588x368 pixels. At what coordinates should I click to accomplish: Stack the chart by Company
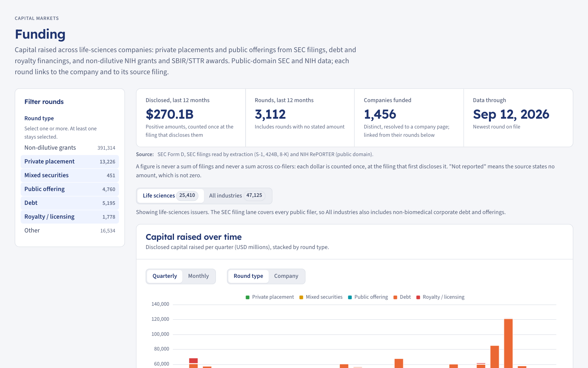point(286,276)
